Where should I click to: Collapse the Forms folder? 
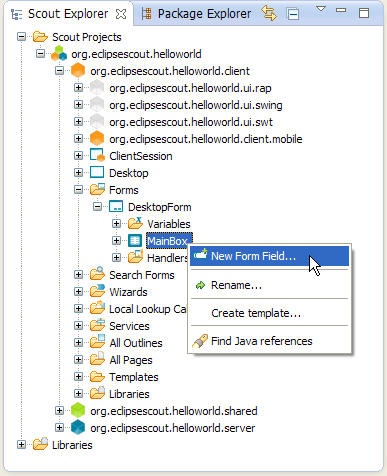click(78, 189)
